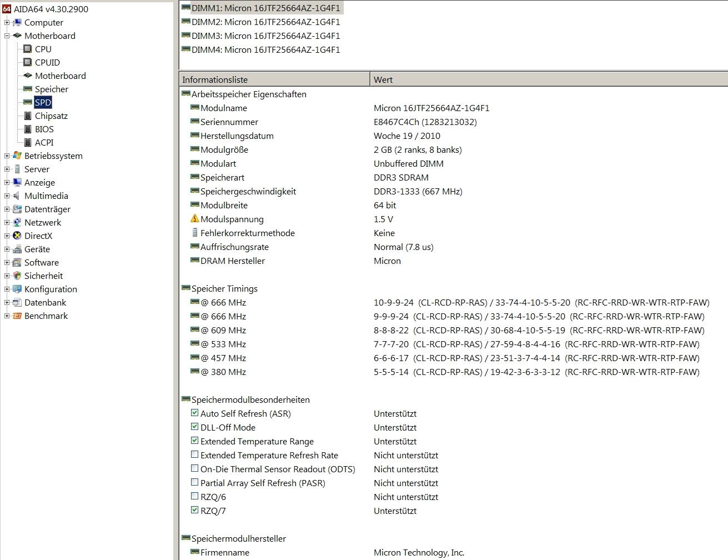This screenshot has width=728, height=560.
Task: Expand the Anzeige tree node
Action: (x=7, y=183)
